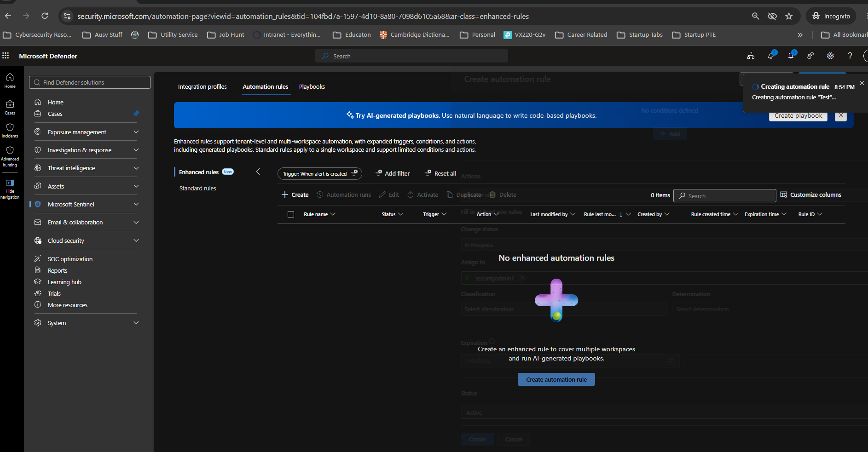Open VX220-G2v bookmark
868x452 pixels.
[525, 34]
